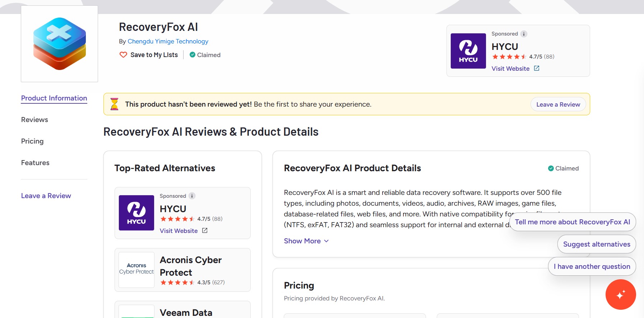Go to the Reviews sidebar section

[34, 120]
